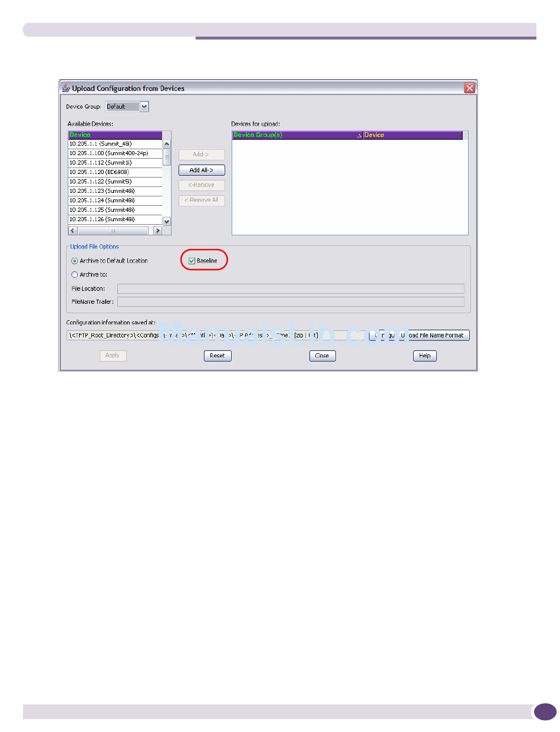The image size is (560, 732).
Task: Select device 10.205.1.123 (Summit48i)
Action: pos(115,191)
